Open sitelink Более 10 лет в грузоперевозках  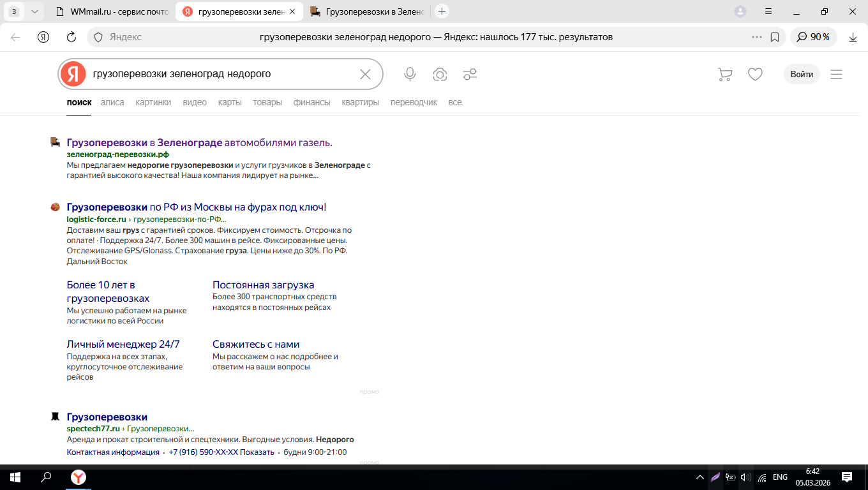(x=108, y=292)
